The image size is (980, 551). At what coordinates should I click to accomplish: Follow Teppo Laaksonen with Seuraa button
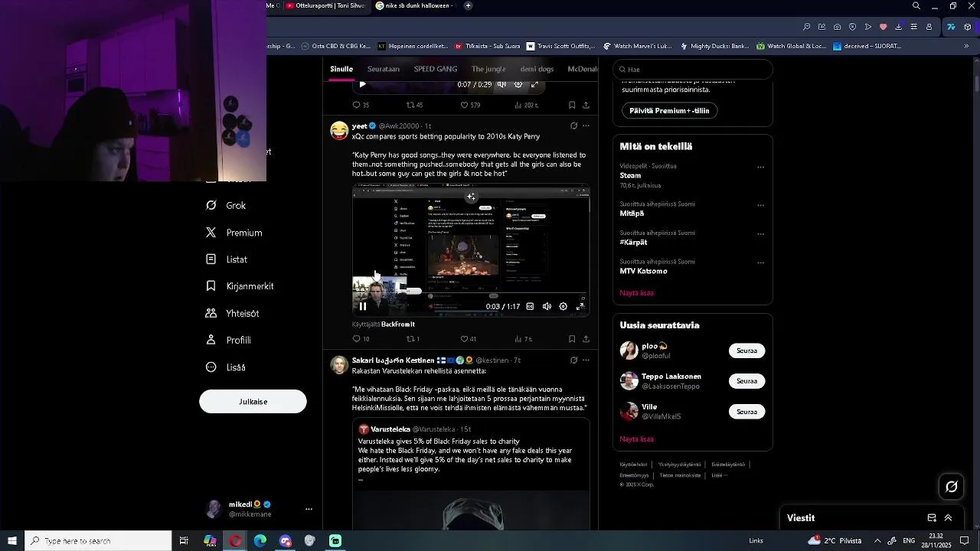(x=746, y=381)
